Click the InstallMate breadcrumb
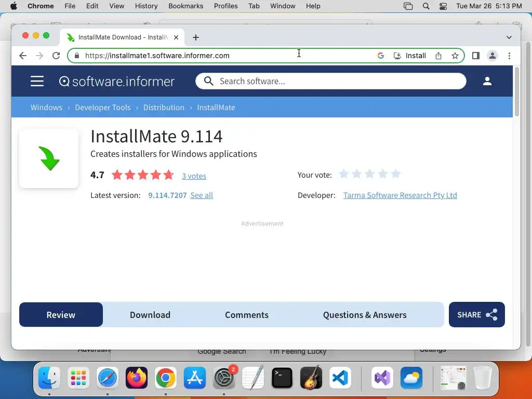 [216, 107]
